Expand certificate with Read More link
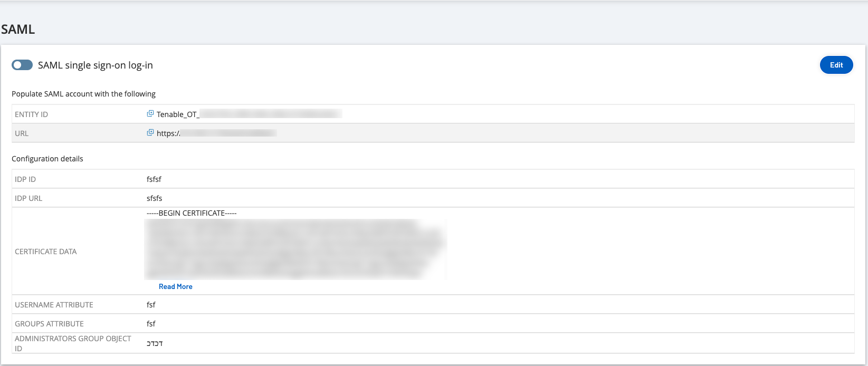 tap(176, 286)
